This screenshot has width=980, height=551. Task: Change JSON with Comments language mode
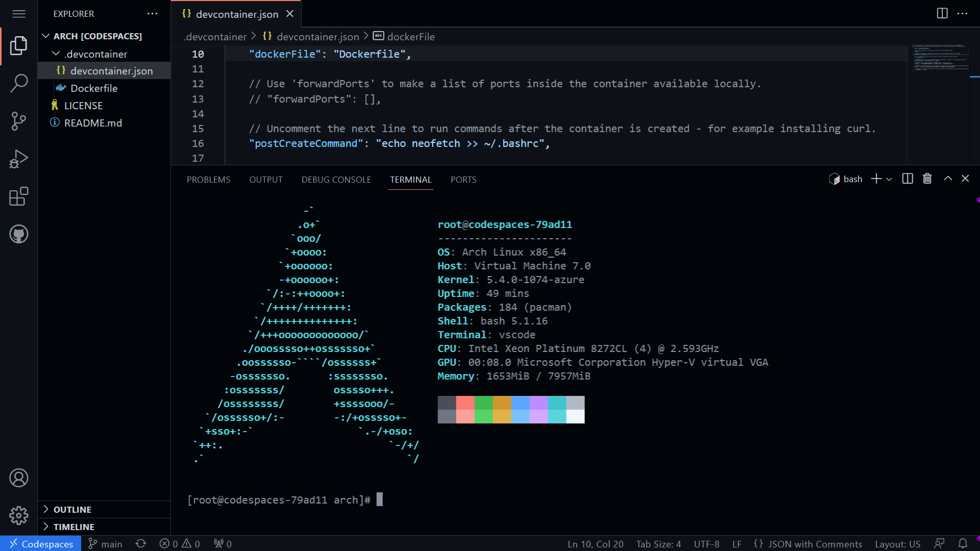[808, 544]
